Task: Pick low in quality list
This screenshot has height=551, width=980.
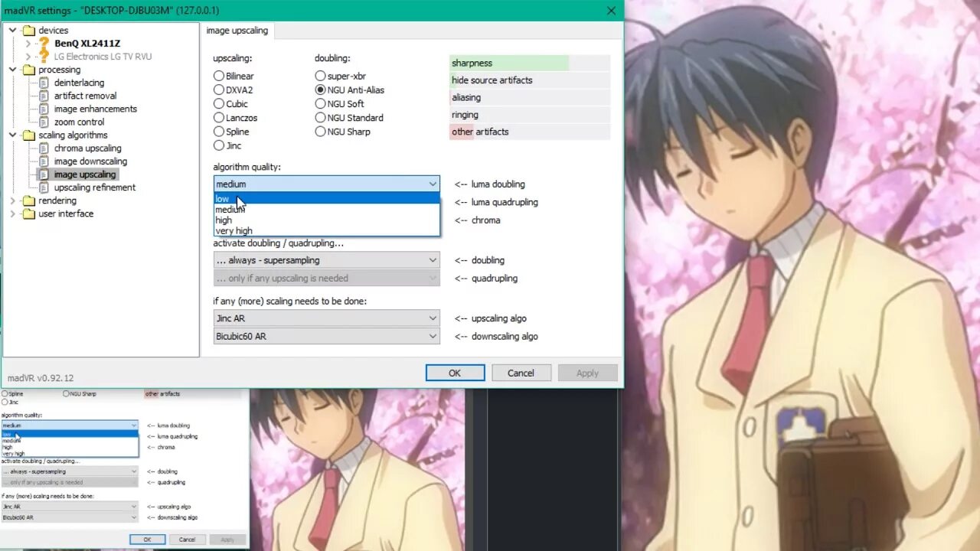Action: [x=327, y=199]
